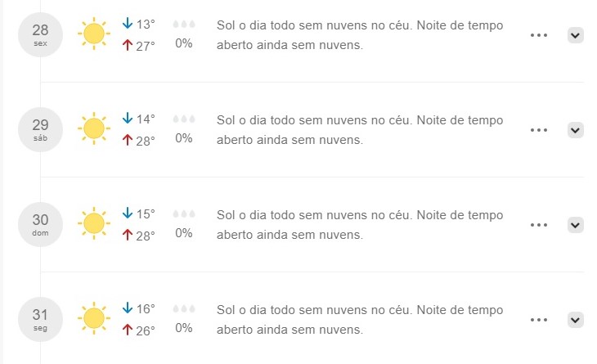This screenshot has height=364, width=597.
Task: Select the 28 sex date circle
Action: click(x=40, y=34)
